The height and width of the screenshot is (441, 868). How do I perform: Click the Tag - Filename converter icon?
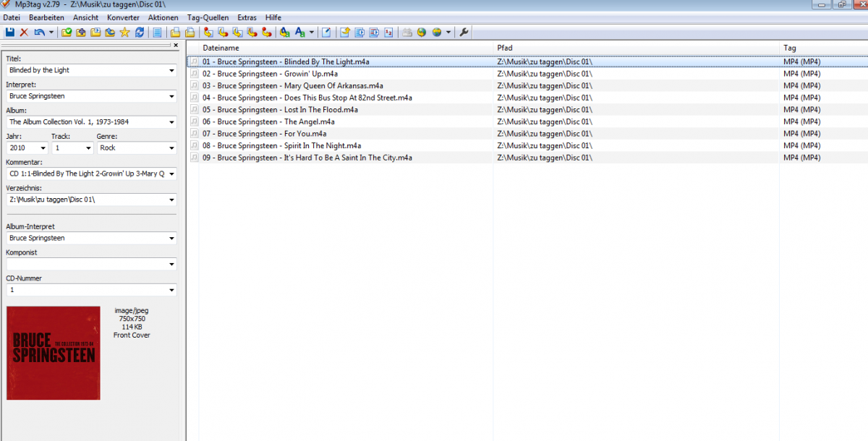click(207, 33)
